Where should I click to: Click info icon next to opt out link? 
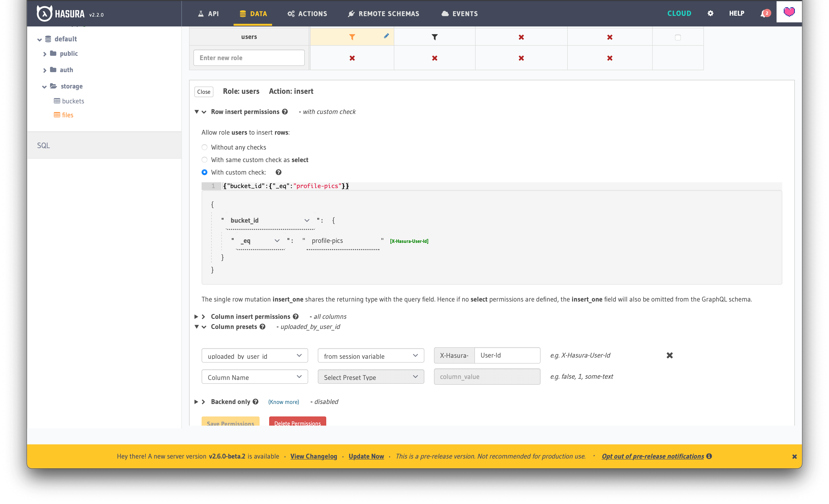coord(709,456)
